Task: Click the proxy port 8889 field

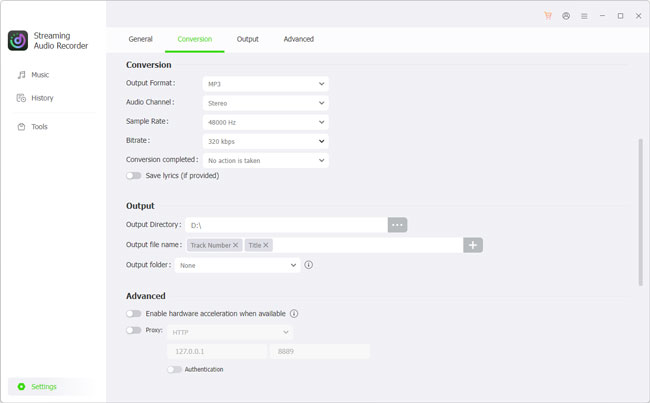Action: pyautogui.click(x=320, y=351)
